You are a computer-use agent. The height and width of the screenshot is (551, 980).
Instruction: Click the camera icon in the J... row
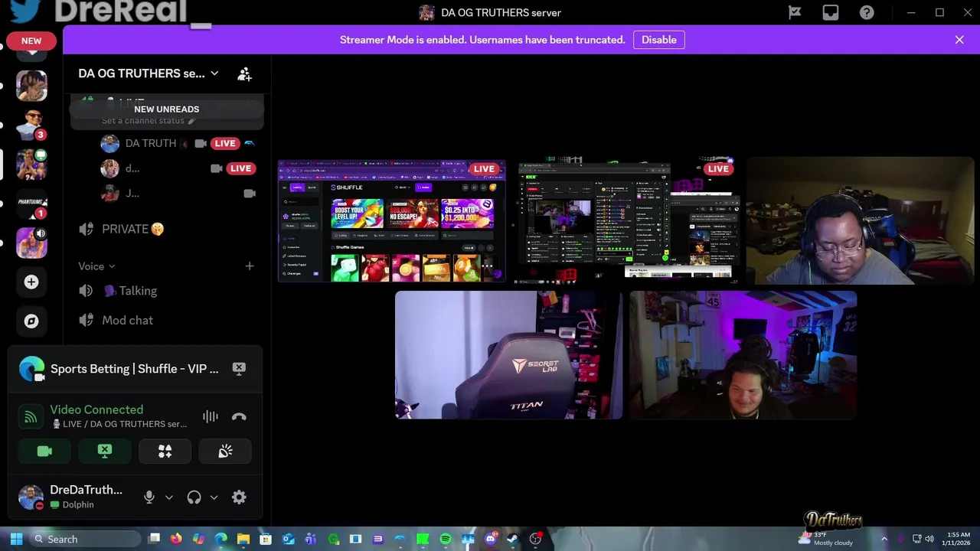250,194
